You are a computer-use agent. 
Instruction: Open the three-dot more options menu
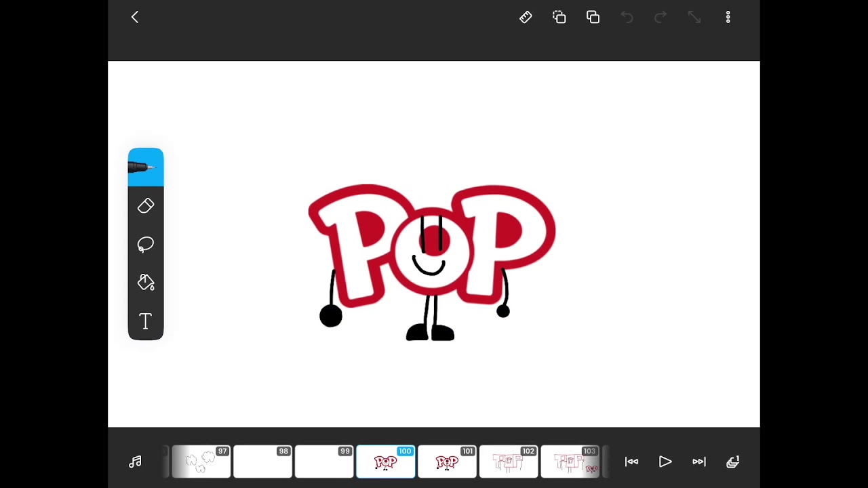tap(728, 17)
